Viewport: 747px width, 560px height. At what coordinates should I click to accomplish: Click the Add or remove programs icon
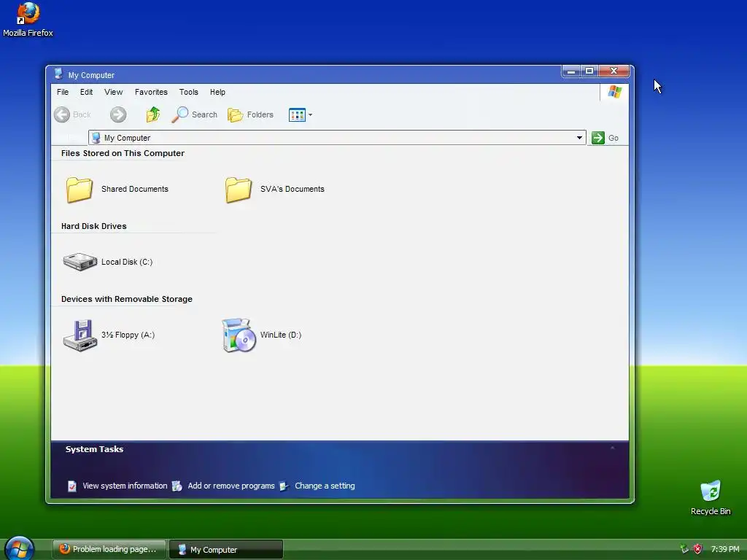[x=177, y=486]
